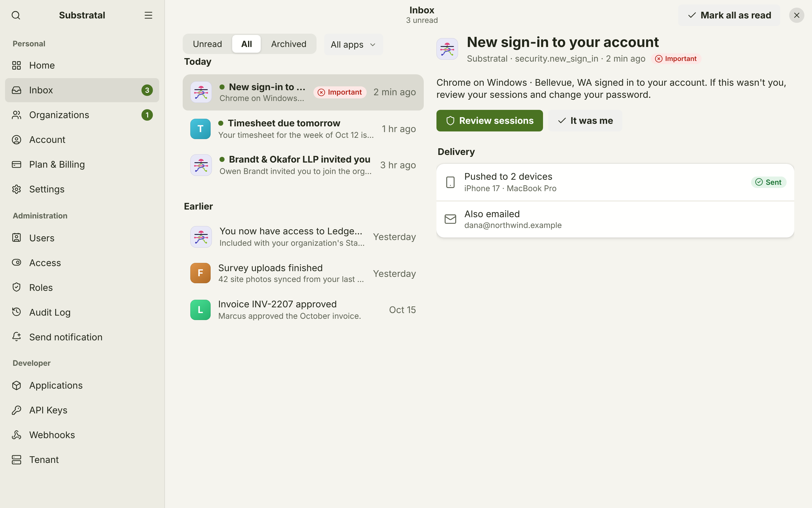Click the Timesheet app 'T' avatar icon

[200, 129]
